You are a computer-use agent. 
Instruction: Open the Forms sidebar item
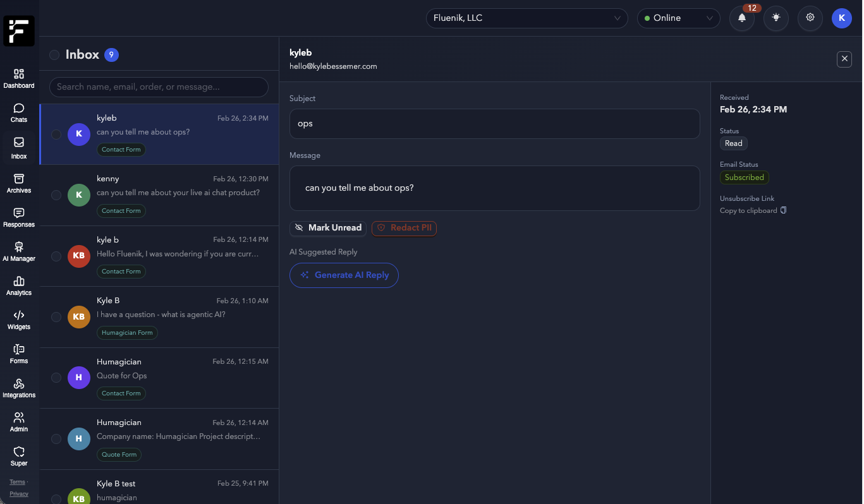click(19, 354)
